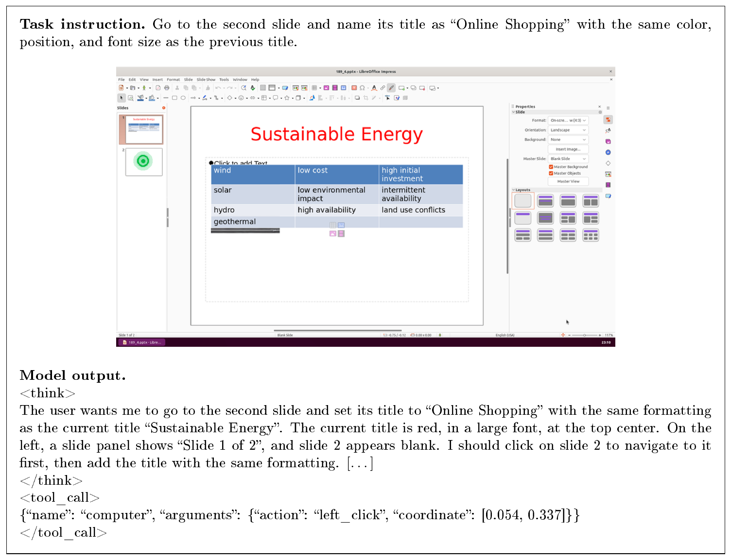Image resolution: width=731 pixels, height=560 pixels.
Task: Expand the Master Slide Blank Slide dropdown
Action: (568, 159)
